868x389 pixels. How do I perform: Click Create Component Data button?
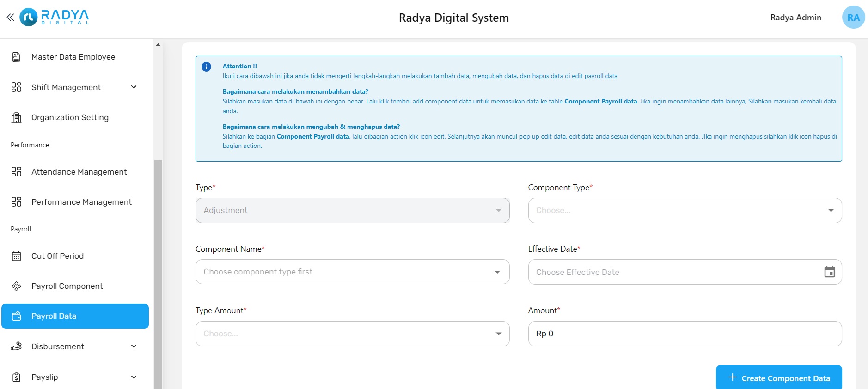pos(779,377)
